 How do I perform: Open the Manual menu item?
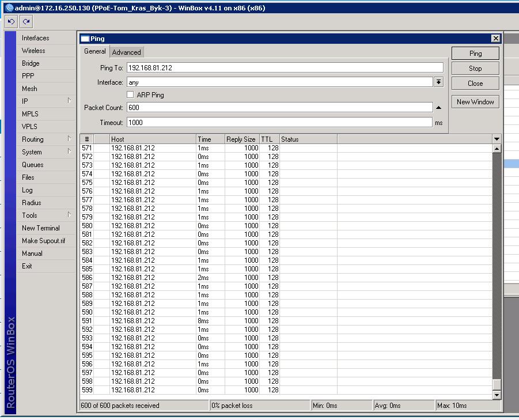pyautogui.click(x=46, y=253)
